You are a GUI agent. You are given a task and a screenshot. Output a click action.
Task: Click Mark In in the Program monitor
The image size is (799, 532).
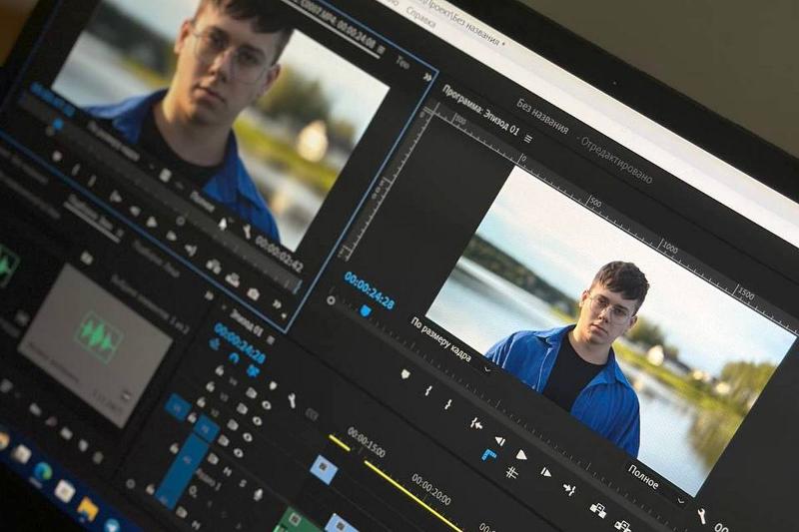[427, 390]
